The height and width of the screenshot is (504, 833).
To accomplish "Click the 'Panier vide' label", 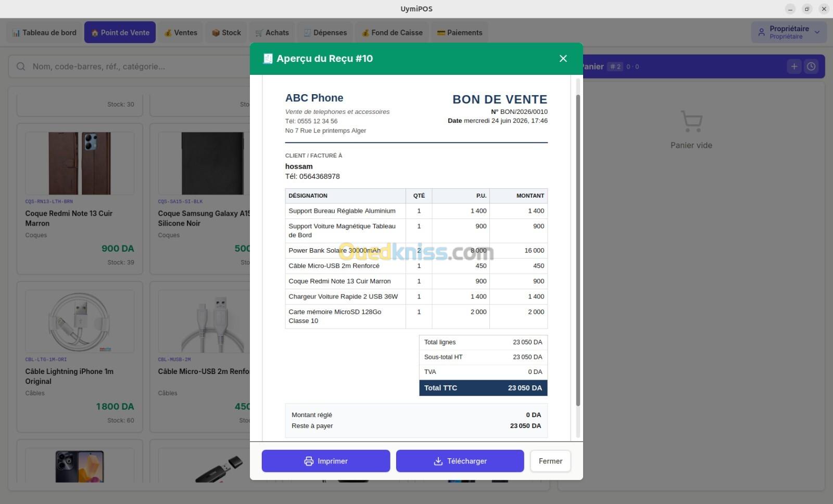I will click(691, 145).
